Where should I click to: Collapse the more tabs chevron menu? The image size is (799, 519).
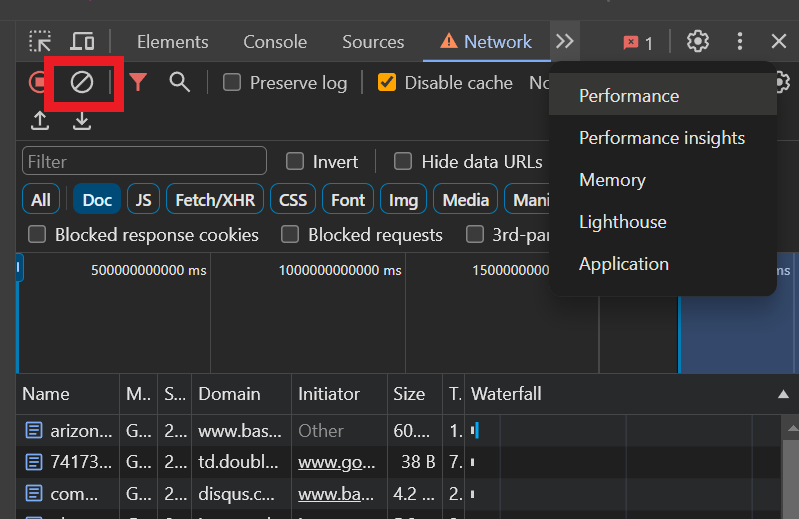tap(565, 41)
